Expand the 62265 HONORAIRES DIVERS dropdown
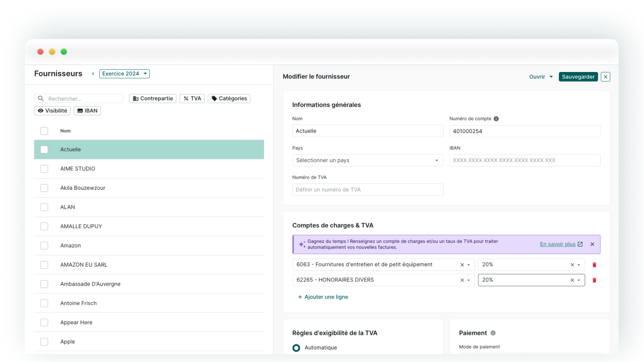 pyautogui.click(x=469, y=280)
